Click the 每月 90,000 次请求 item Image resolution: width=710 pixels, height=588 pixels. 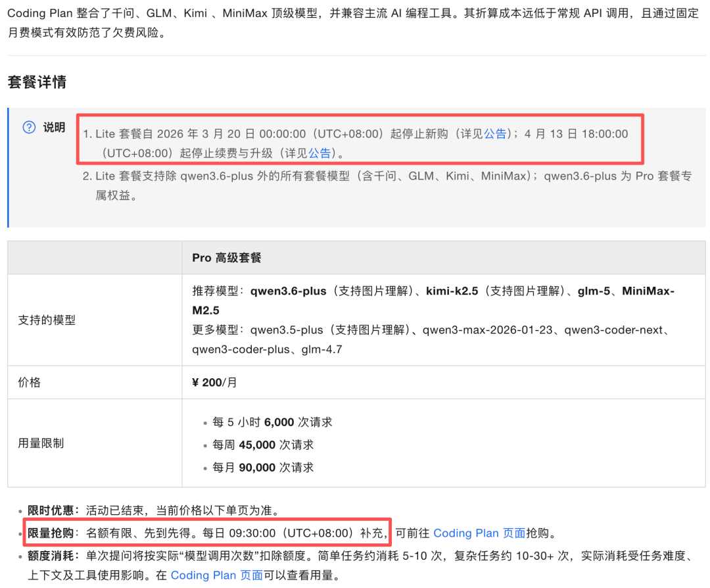click(x=263, y=468)
